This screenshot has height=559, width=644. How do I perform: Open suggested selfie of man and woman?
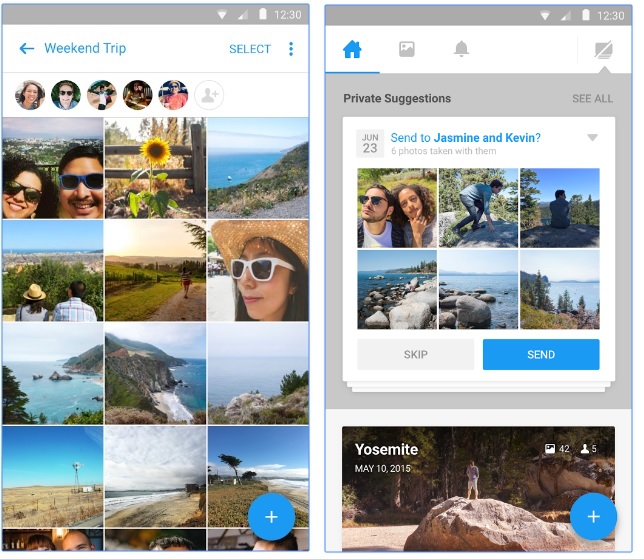[397, 208]
